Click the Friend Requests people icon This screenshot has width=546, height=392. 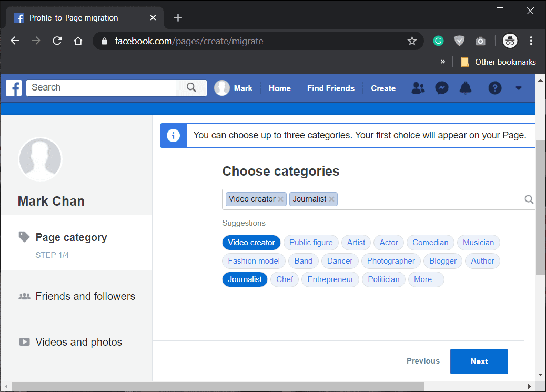tap(418, 88)
